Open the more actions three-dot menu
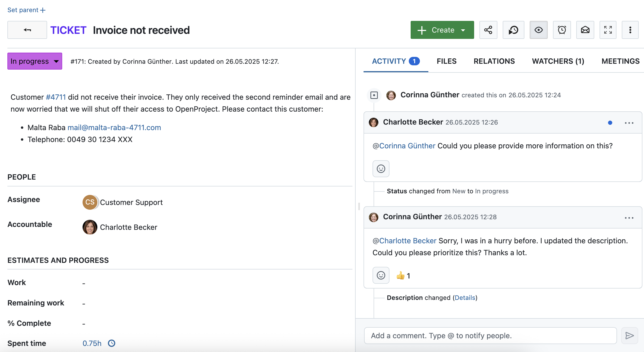The height and width of the screenshot is (352, 644). pos(630,30)
